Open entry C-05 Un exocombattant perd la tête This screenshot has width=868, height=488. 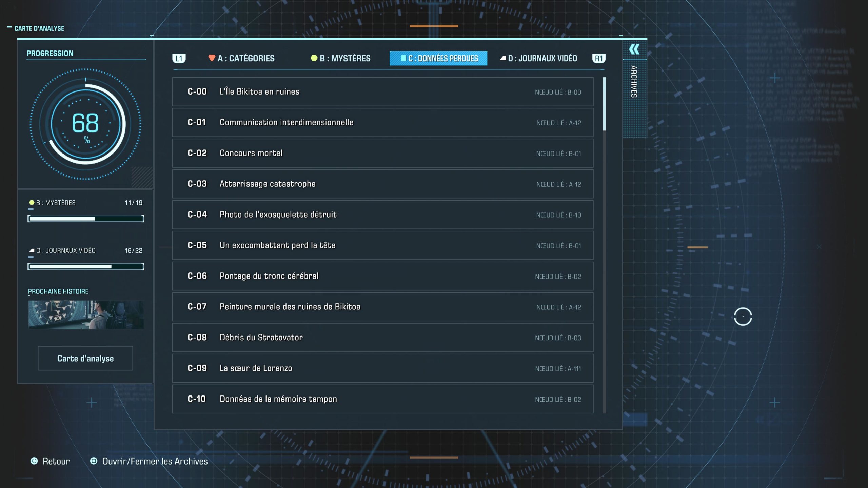[x=383, y=245]
